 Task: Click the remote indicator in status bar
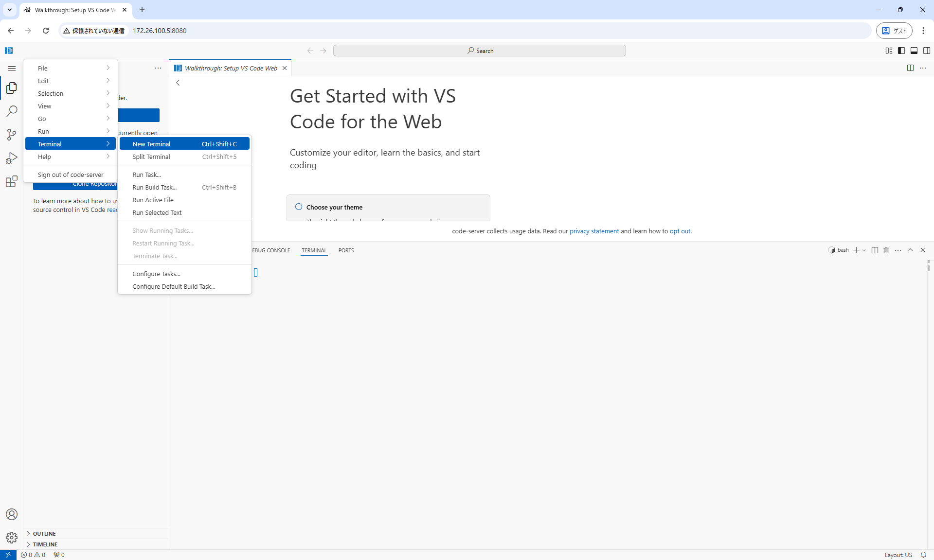coord(8,555)
